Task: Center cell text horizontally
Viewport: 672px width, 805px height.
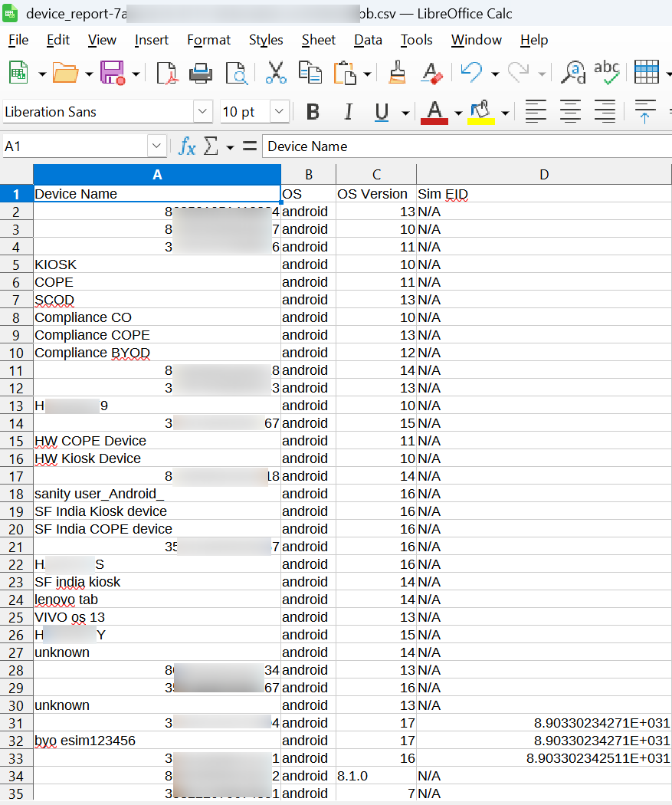Action: coord(570,111)
